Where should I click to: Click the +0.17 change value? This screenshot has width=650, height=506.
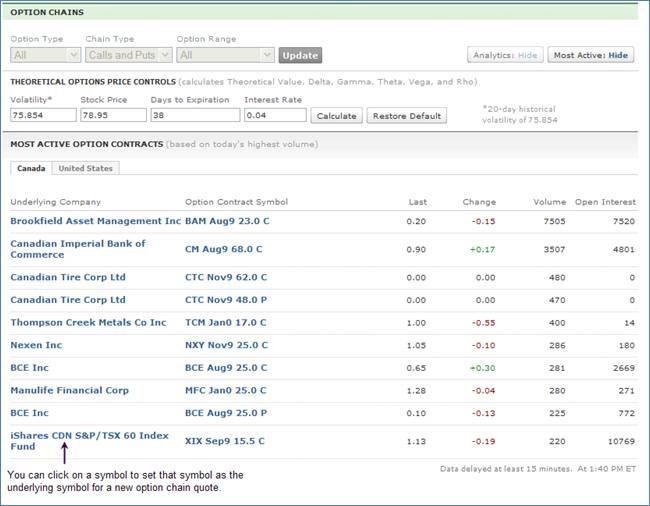[x=483, y=249]
